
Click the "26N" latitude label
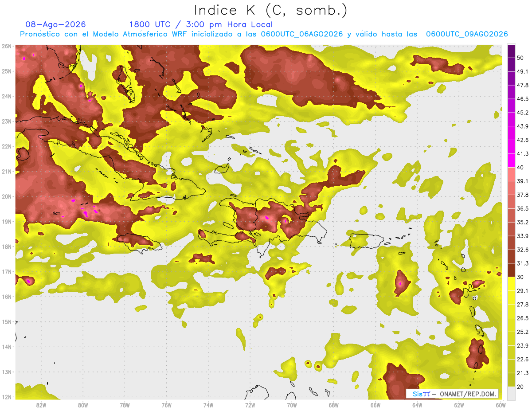(x=7, y=46)
